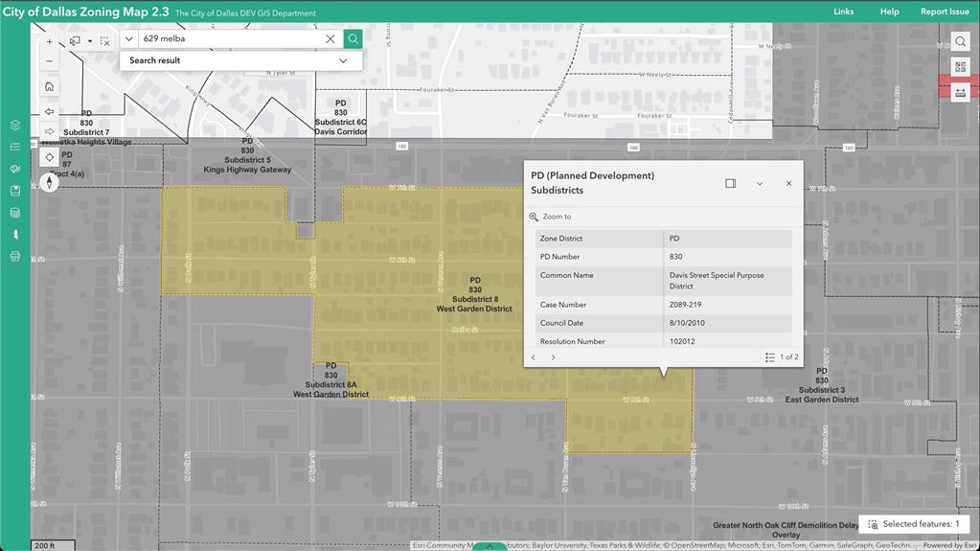The image size is (980, 551).
Task: Open the map layers panel
Action: pyautogui.click(x=15, y=125)
